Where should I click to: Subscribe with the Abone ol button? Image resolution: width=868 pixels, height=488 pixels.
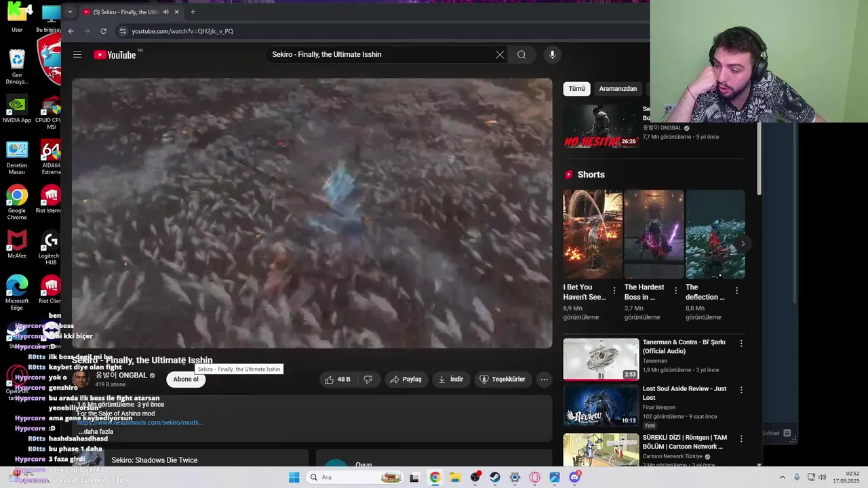(186, 380)
